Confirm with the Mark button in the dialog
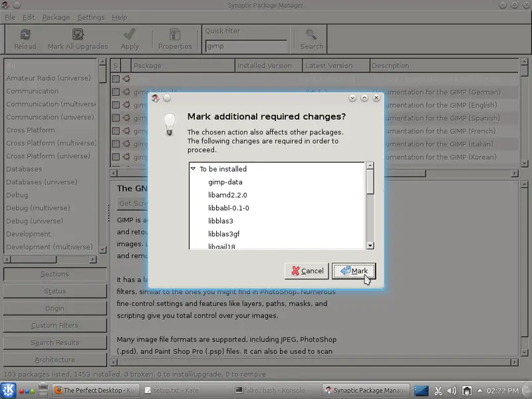 (x=354, y=271)
